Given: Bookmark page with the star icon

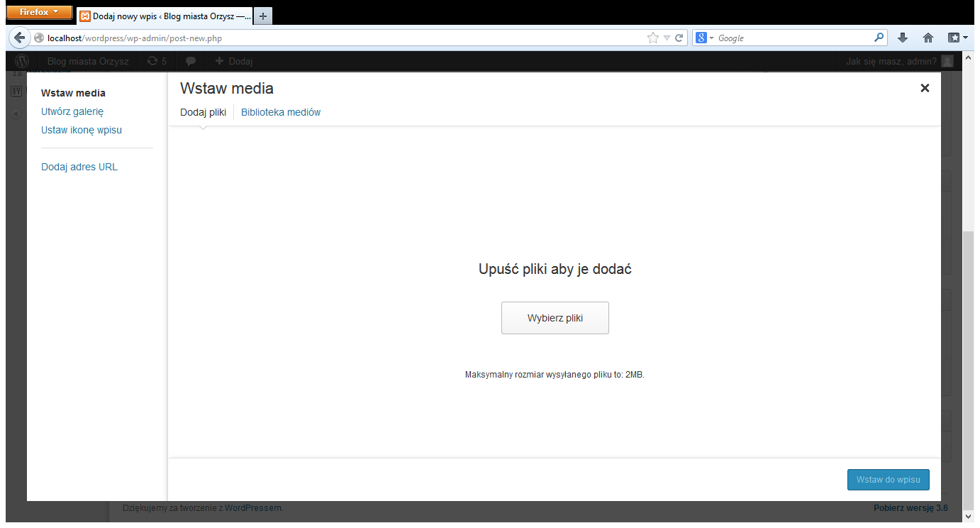Looking at the screenshot, I should [653, 38].
